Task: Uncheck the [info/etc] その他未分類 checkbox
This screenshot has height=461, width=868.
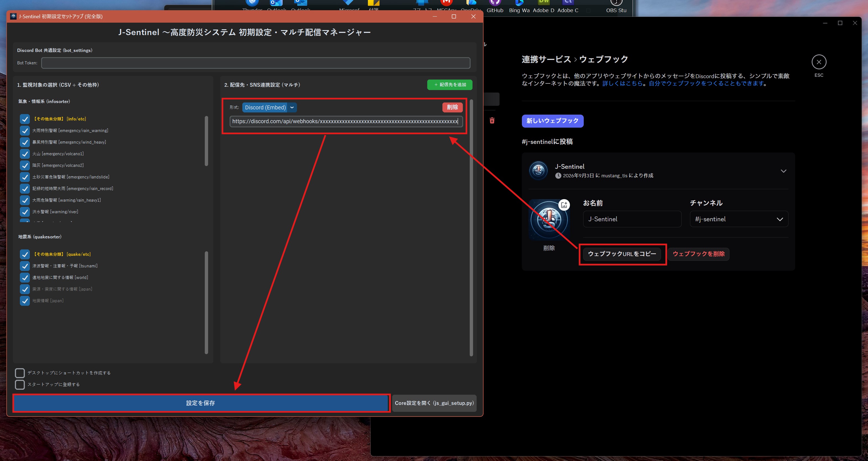Action: coord(25,119)
